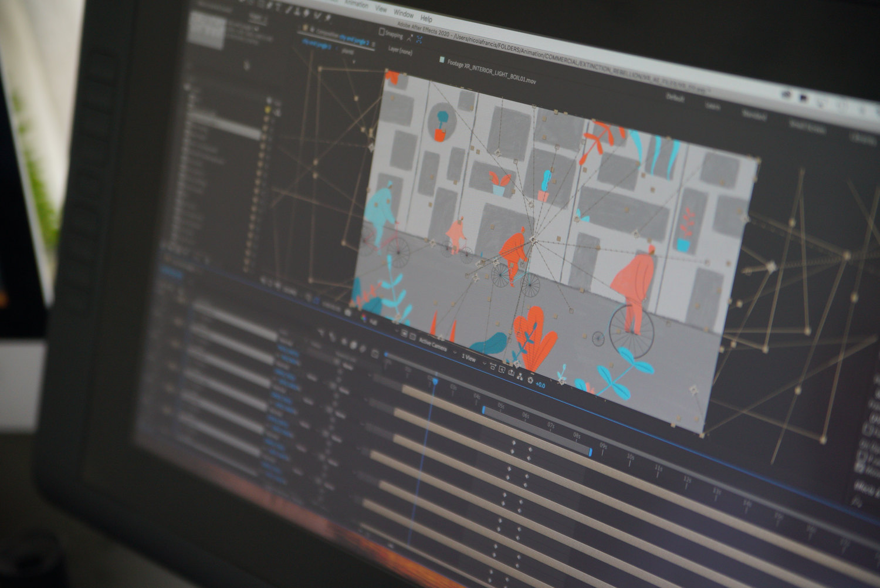Switch to the Standard workspace
Viewport: 880px width, 588px height.
click(754, 114)
